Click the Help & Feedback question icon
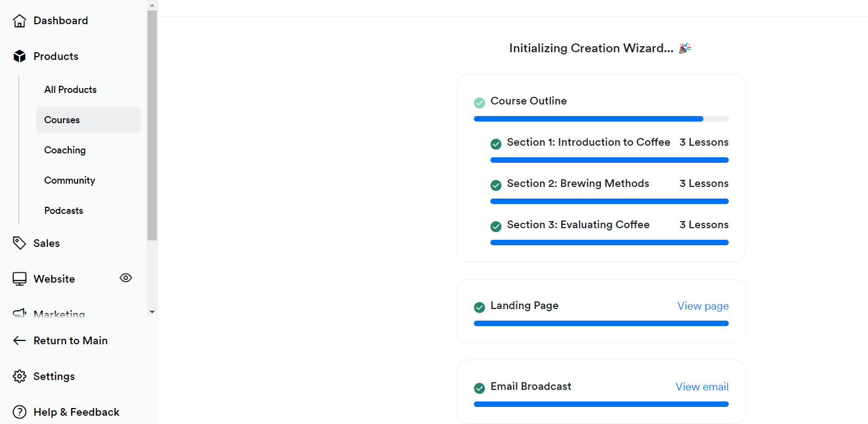 (19, 412)
